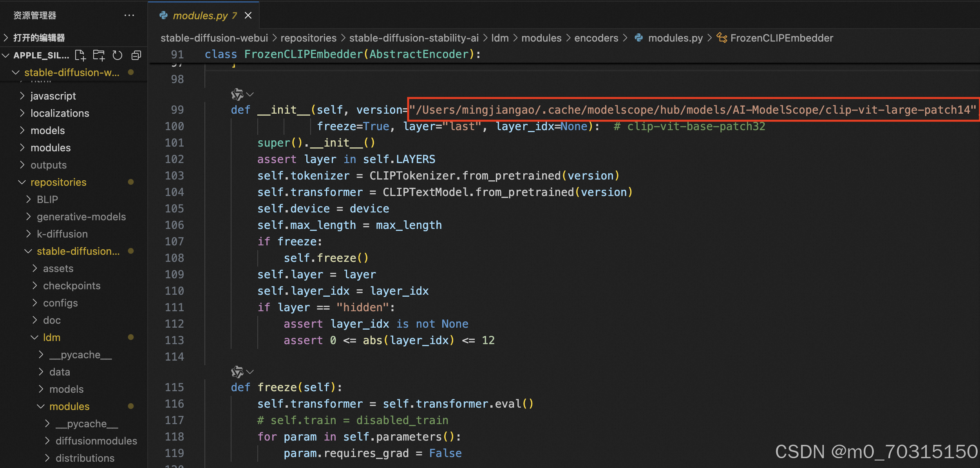
Task: Open the encoders breadcrumb menu
Action: (596, 38)
